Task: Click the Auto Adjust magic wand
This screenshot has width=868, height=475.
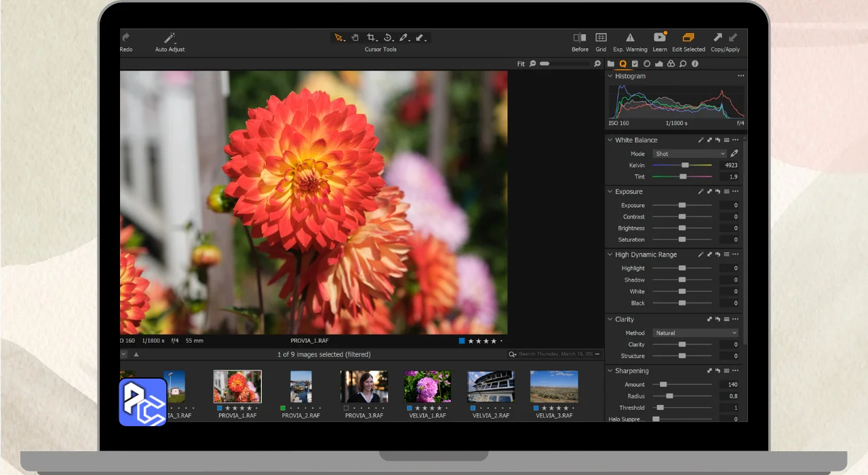Action: pos(170,38)
